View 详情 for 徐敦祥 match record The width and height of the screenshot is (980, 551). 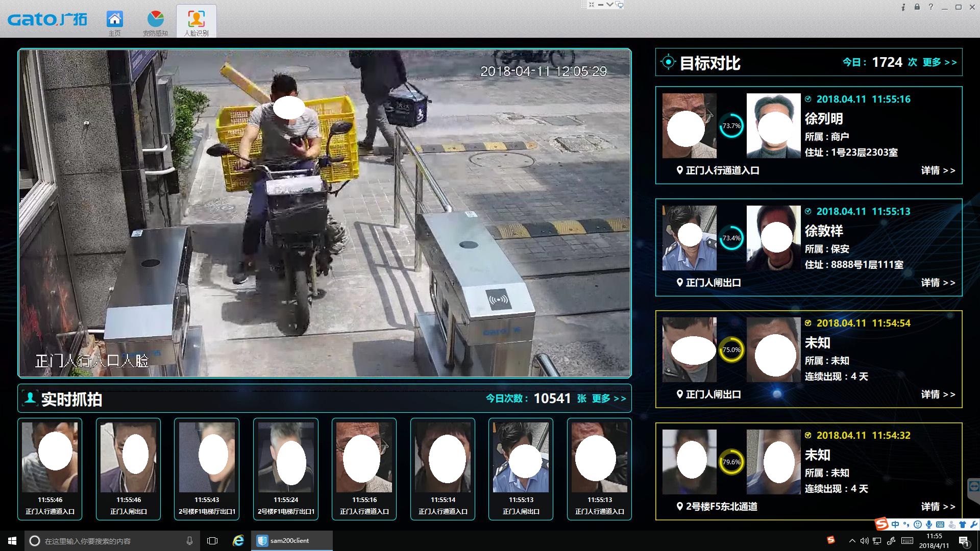(938, 283)
